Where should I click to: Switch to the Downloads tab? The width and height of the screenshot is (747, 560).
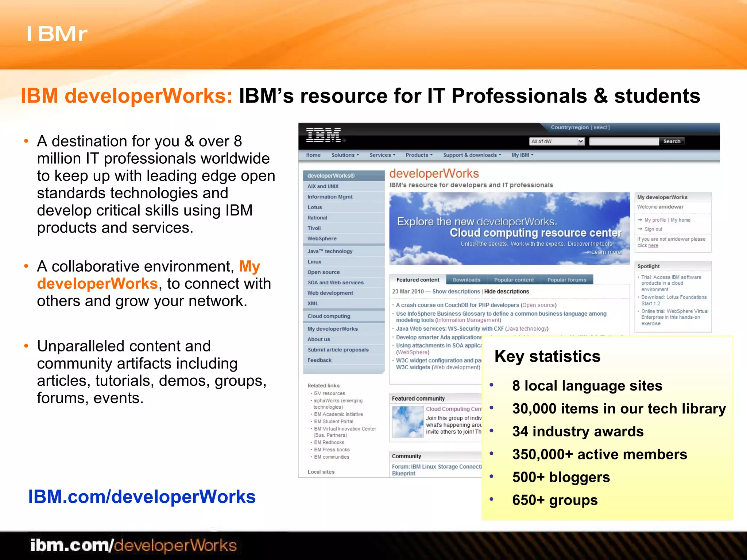tap(466, 280)
